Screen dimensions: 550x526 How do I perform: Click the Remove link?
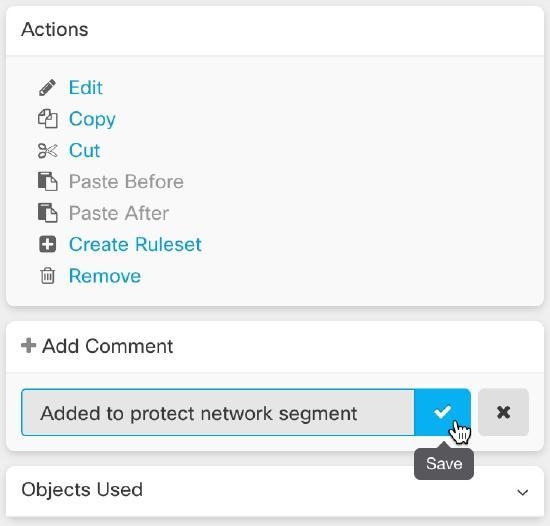[x=105, y=276]
